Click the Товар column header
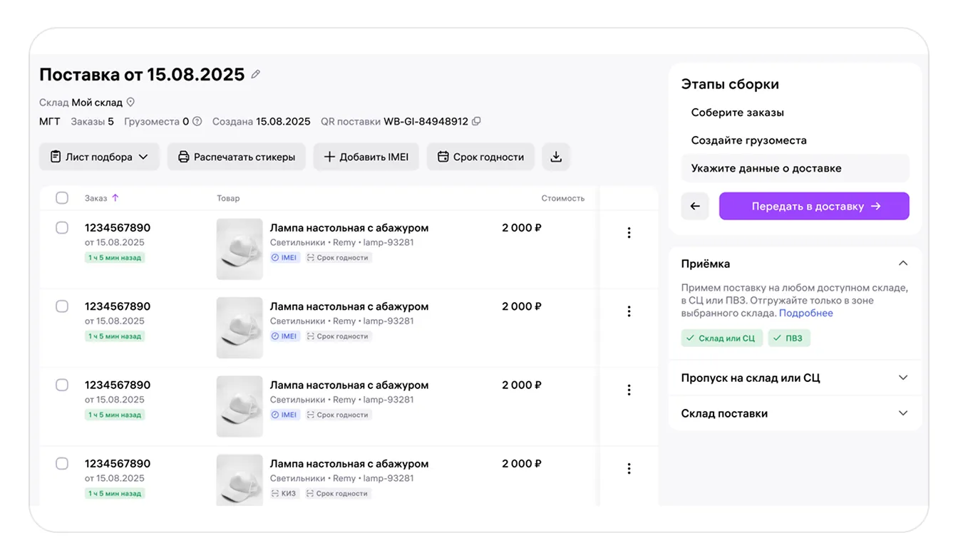The height and width of the screenshot is (560, 958). pos(228,198)
